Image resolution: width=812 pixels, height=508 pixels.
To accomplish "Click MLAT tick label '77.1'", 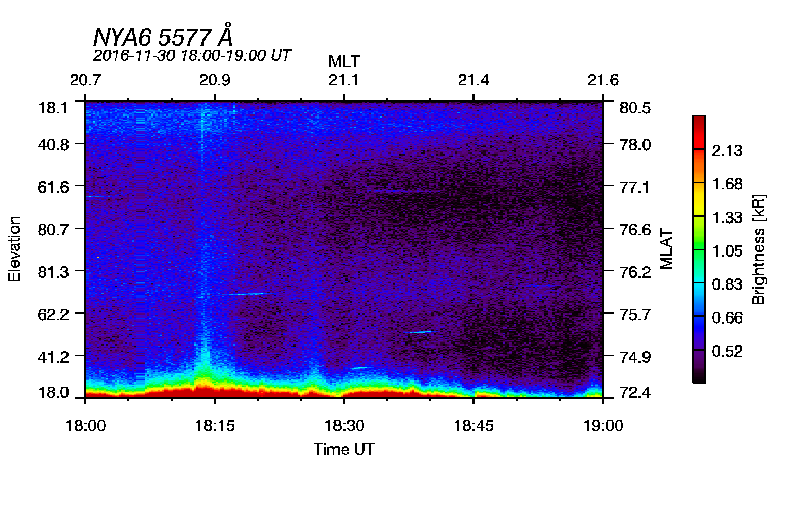I will (x=635, y=187).
